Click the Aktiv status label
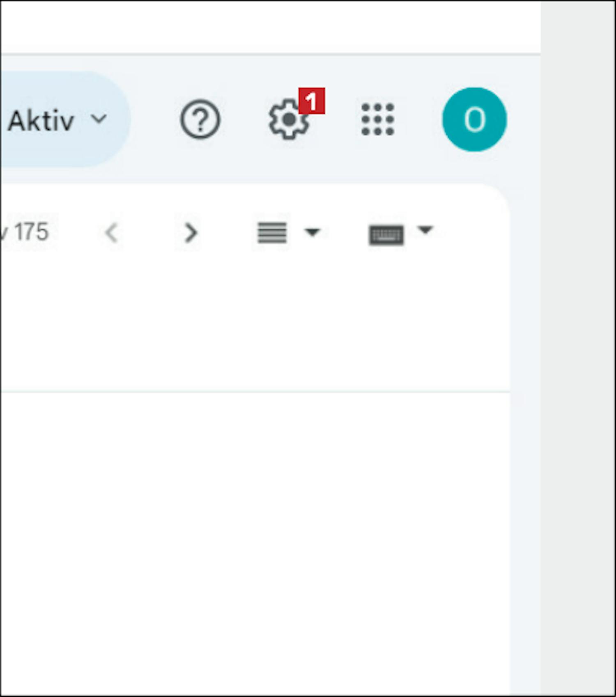Image resolution: width=616 pixels, height=697 pixels. (x=41, y=121)
